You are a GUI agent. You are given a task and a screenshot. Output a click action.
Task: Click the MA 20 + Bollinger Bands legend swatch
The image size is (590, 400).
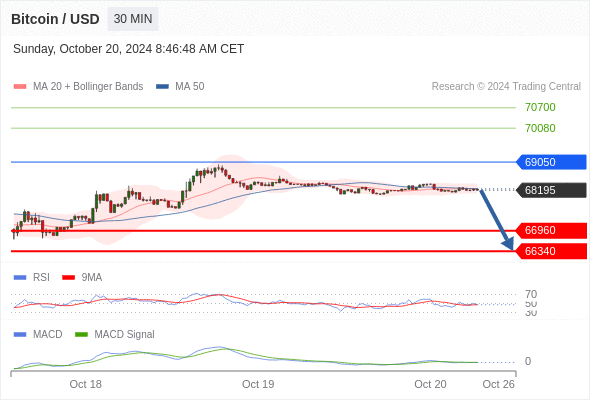coord(20,87)
